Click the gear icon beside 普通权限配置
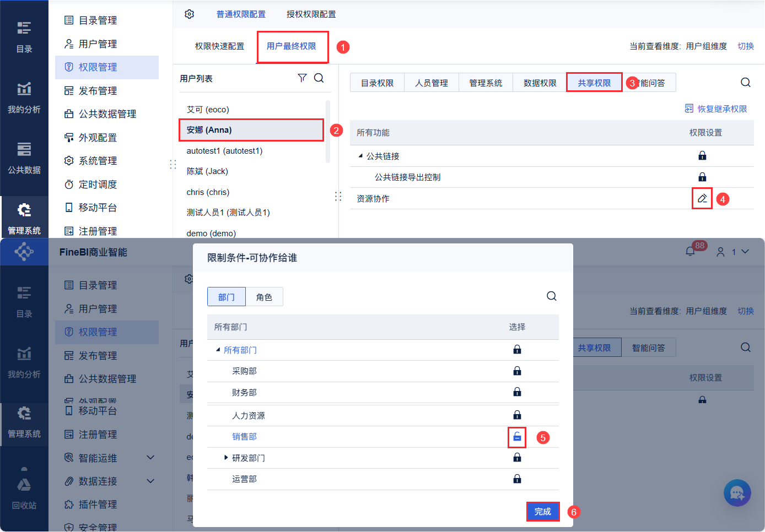 [189, 14]
